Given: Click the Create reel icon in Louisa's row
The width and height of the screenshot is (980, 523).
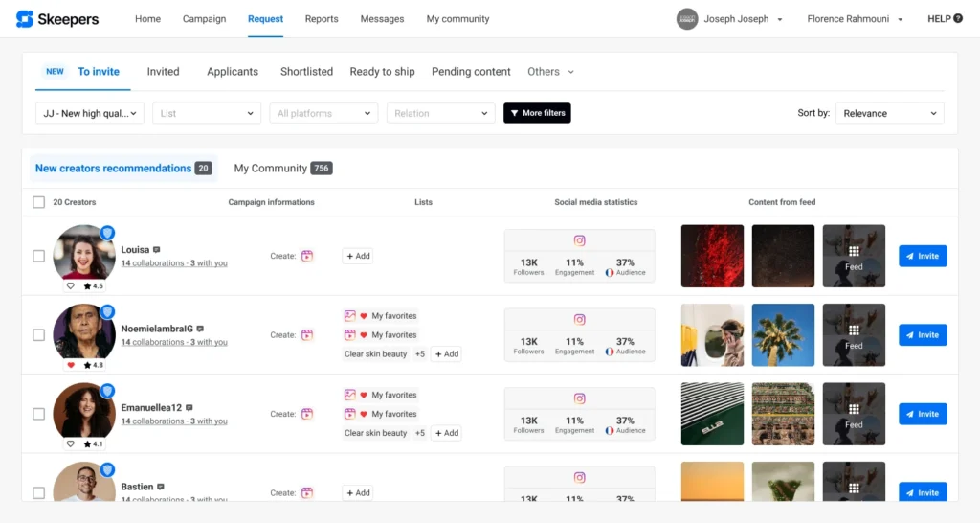Looking at the screenshot, I should coord(307,256).
